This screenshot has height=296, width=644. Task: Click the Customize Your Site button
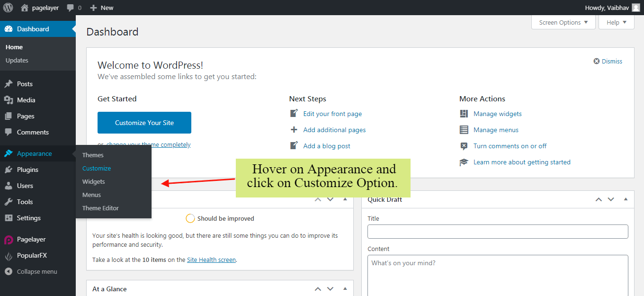(x=144, y=123)
